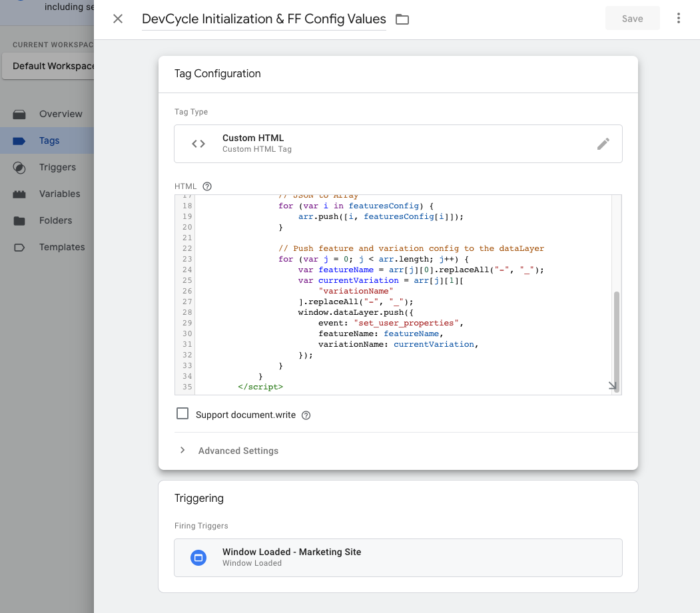Screen dimensions: 700x613
Task: Click the folder icon beside the tag name
Action: [x=402, y=19]
